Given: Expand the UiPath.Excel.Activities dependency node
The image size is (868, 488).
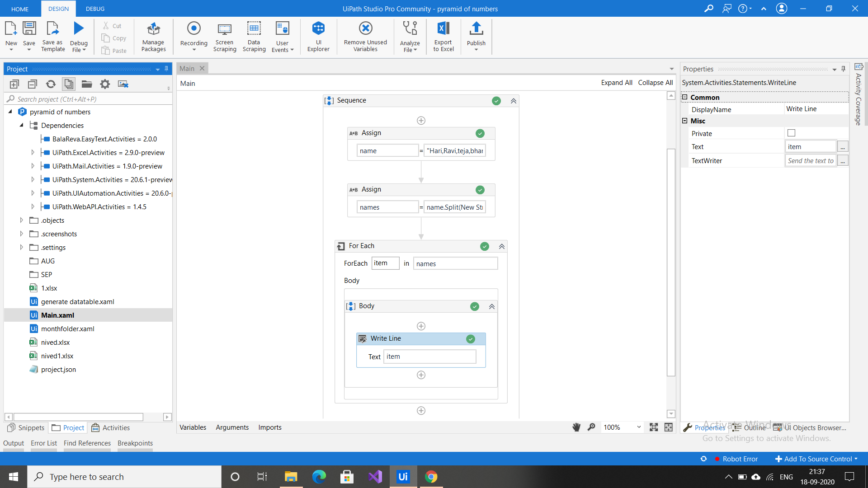Looking at the screenshot, I should [33, 153].
